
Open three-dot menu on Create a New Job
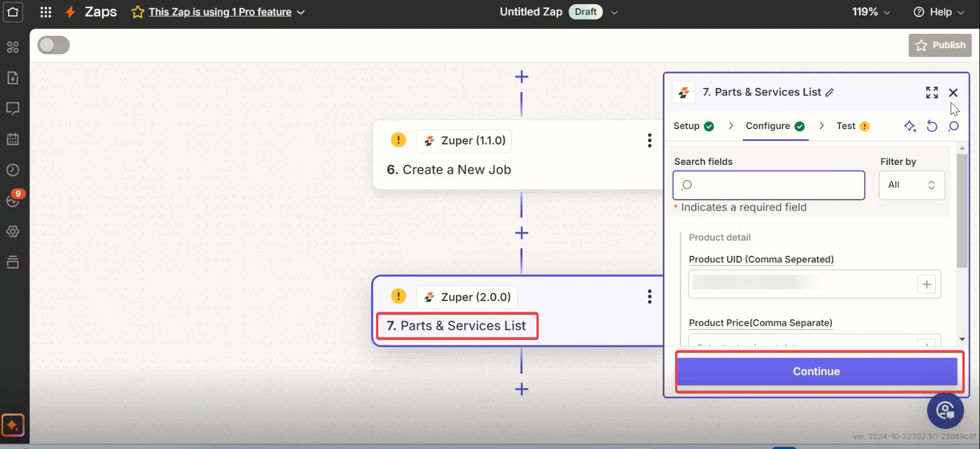(649, 140)
